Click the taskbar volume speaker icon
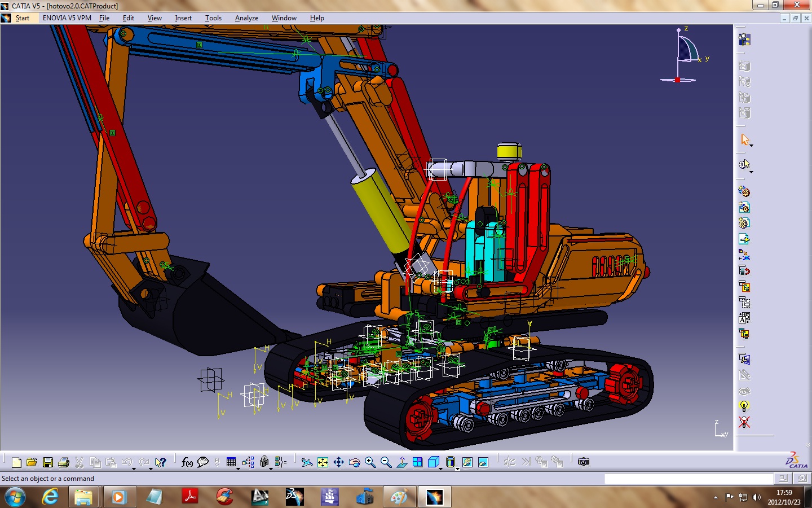The image size is (812, 508). [x=757, y=497]
